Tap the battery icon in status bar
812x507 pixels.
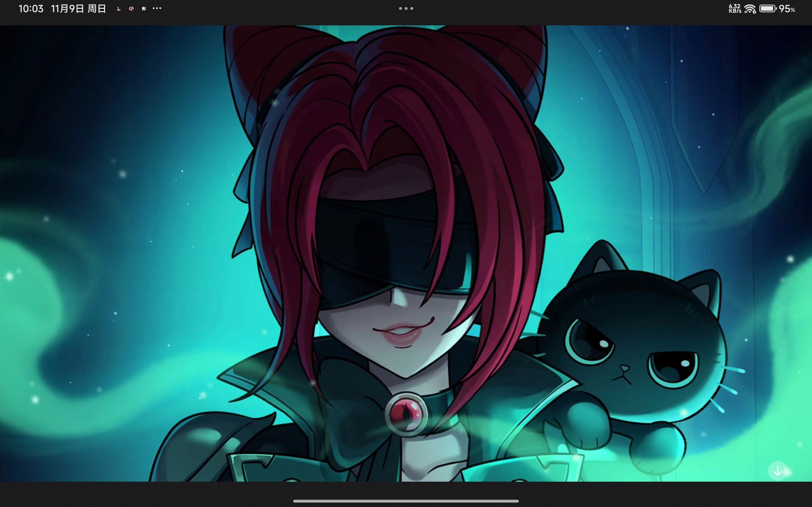pyautogui.click(x=768, y=9)
